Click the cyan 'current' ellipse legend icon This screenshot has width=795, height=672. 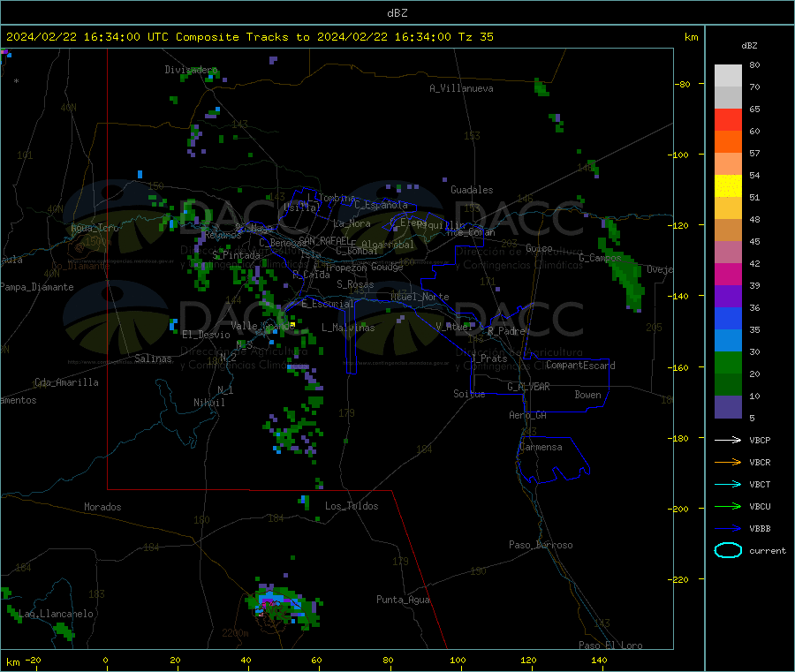(x=728, y=550)
